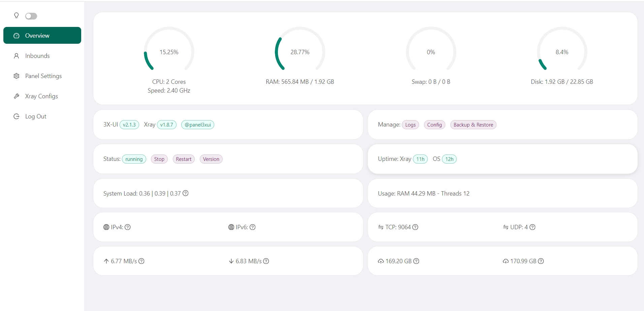Click the download speed arrow icon
Viewport: 644px width, 311px height.
[231, 261]
